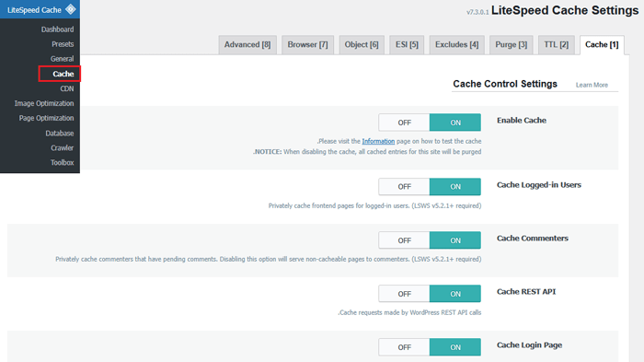Open the CDN menu item

[x=67, y=88]
